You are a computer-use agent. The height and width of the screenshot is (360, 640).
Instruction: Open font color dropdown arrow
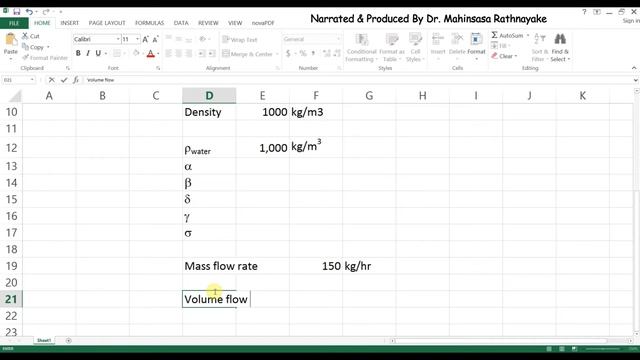(158, 53)
